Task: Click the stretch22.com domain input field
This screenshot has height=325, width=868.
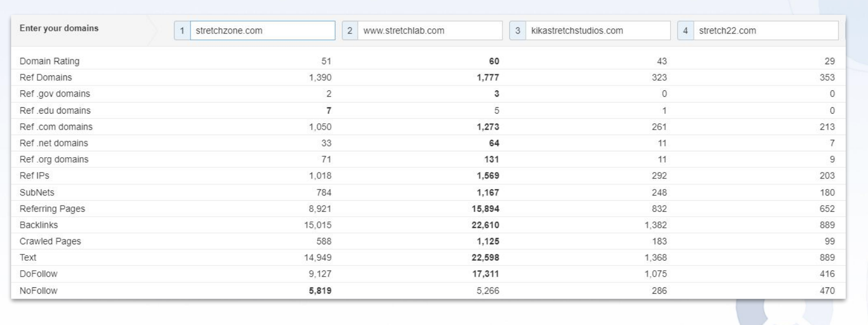Action: pos(765,31)
